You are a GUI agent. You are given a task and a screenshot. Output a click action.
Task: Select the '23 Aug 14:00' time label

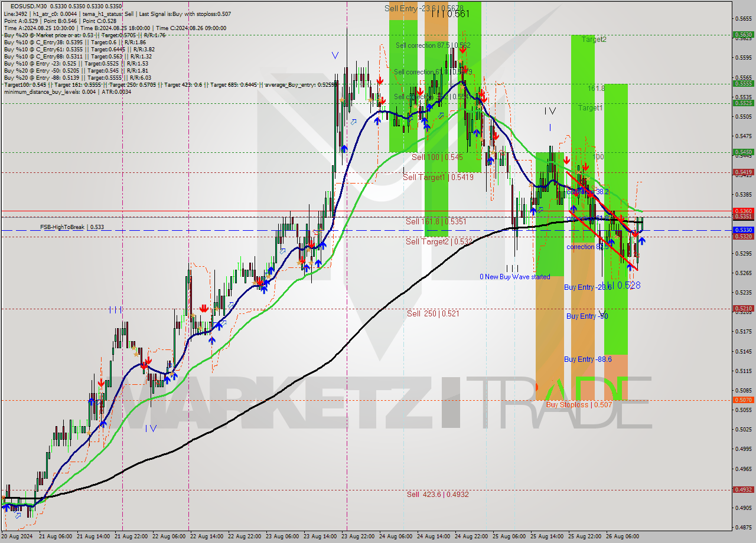point(320,536)
